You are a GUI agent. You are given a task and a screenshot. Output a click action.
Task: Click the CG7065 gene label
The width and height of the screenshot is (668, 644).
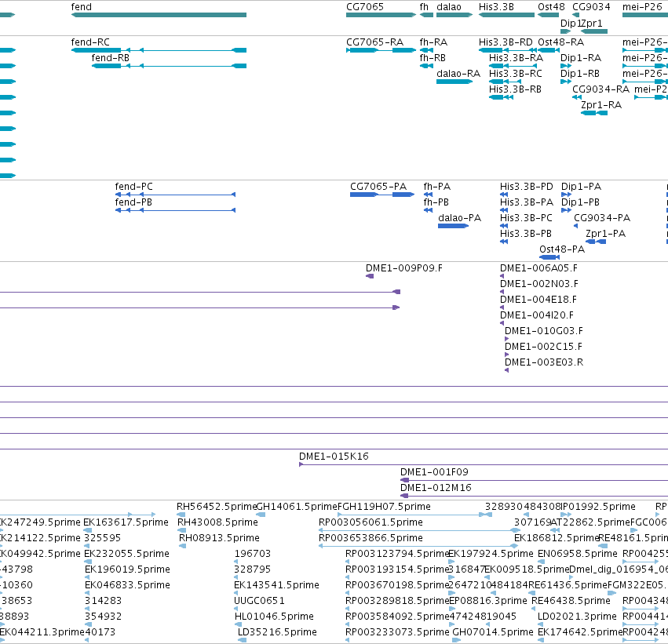pos(365,7)
